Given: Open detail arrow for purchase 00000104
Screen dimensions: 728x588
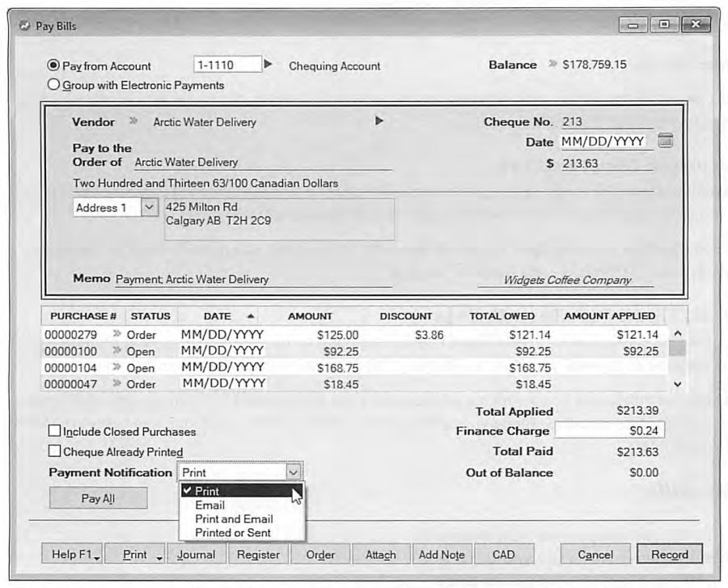Looking at the screenshot, I should click(117, 367).
